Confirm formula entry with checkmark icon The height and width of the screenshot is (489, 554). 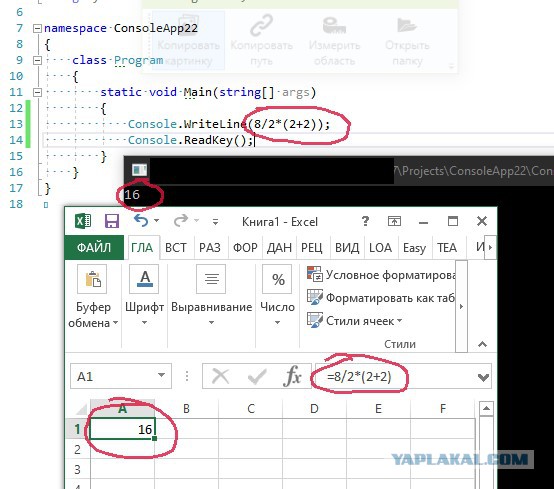257,376
